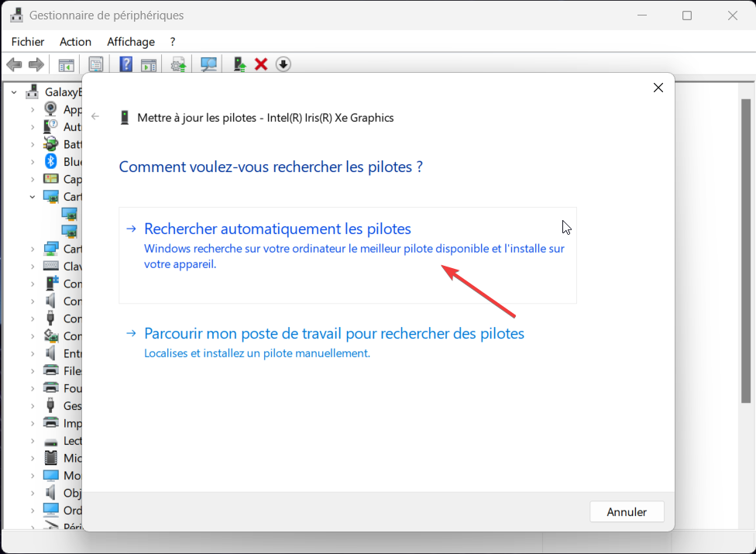The height and width of the screenshot is (554, 756).
Task: Toggle the console tree pane toolbar icon
Action: [66, 64]
